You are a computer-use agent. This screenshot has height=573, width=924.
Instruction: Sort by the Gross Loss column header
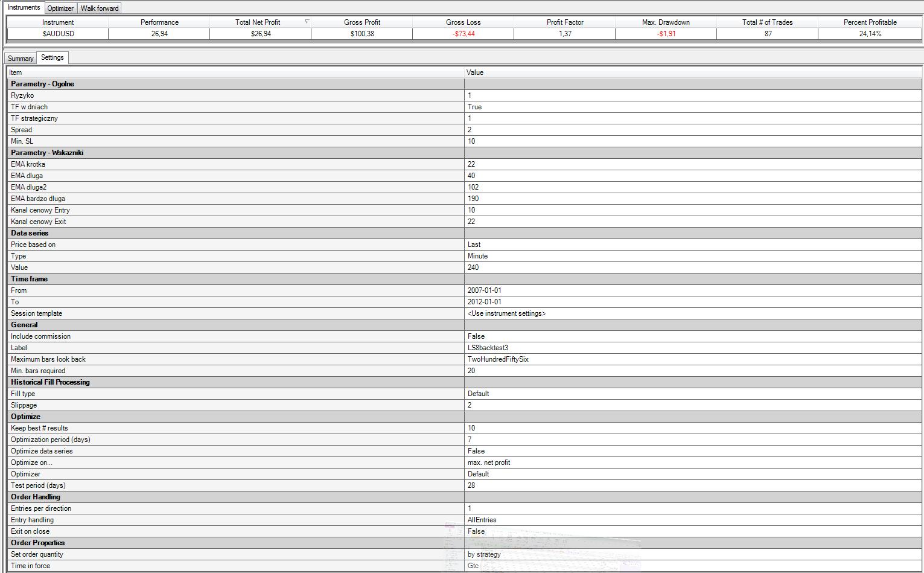pos(464,22)
